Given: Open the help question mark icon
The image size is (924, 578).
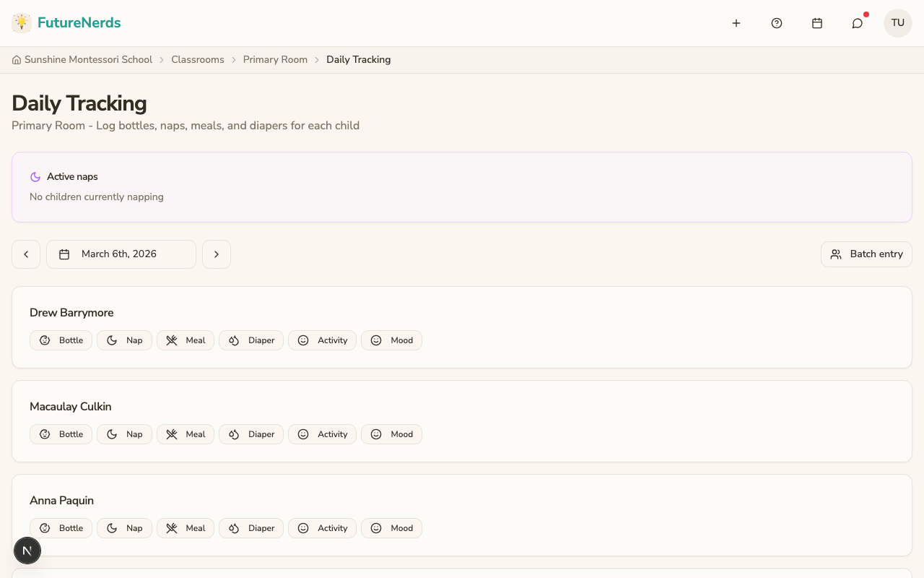Looking at the screenshot, I should [777, 23].
